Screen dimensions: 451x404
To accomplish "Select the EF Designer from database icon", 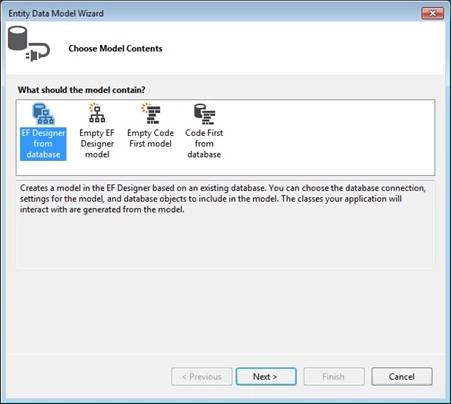I will point(43,114).
